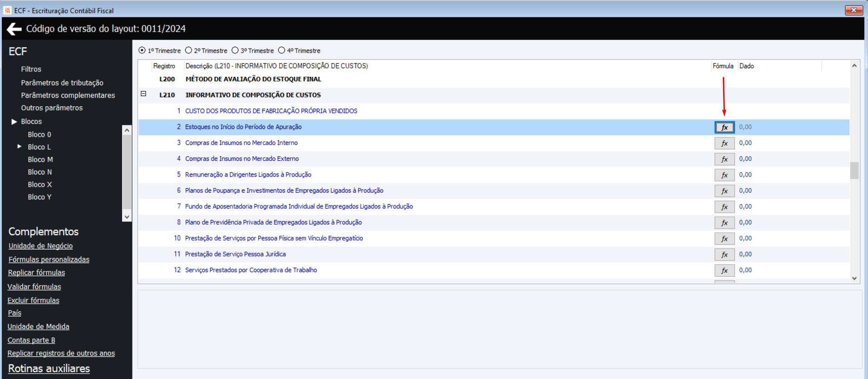Select row 1 Custo dos Produtos de Fabricação Própria
The height and width of the screenshot is (379, 868).
494,111
